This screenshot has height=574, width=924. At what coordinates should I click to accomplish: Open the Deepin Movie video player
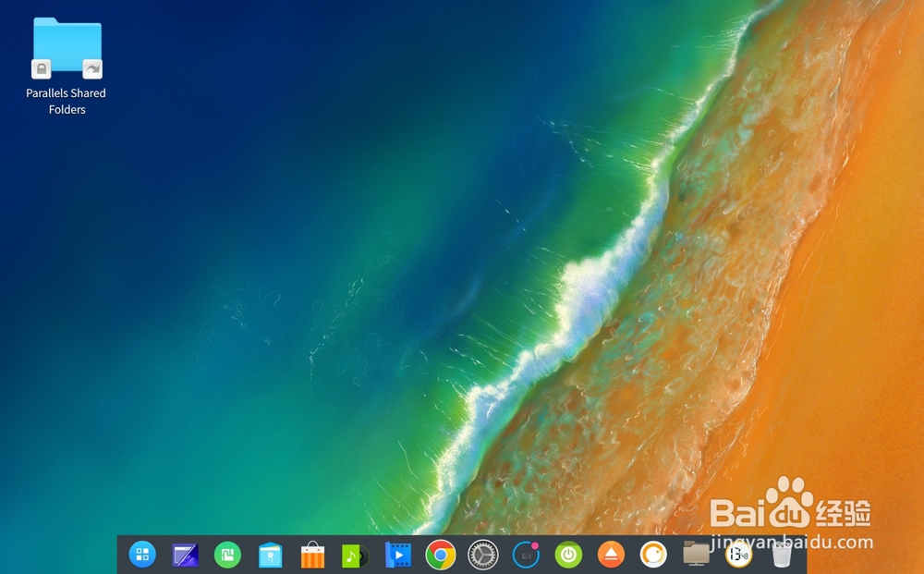pyautogui.click(x=397, y=556)
